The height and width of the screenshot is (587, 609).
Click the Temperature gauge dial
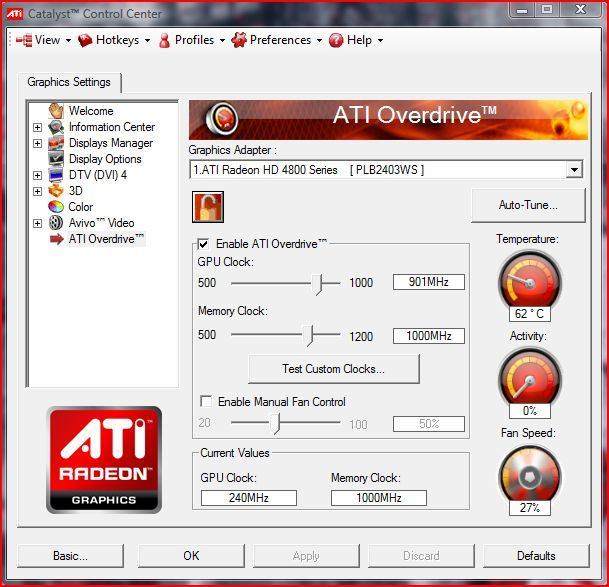click(529, 280)
